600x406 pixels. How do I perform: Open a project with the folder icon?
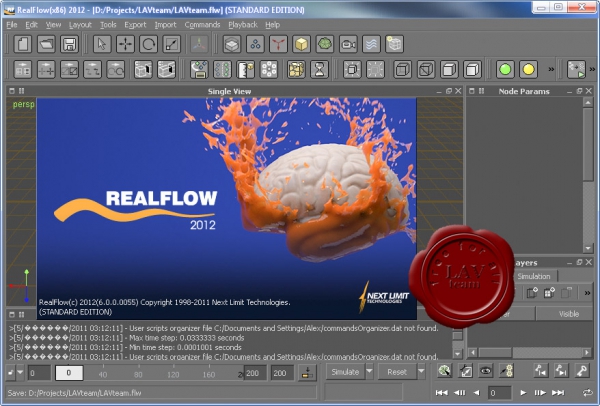point(46,44)
